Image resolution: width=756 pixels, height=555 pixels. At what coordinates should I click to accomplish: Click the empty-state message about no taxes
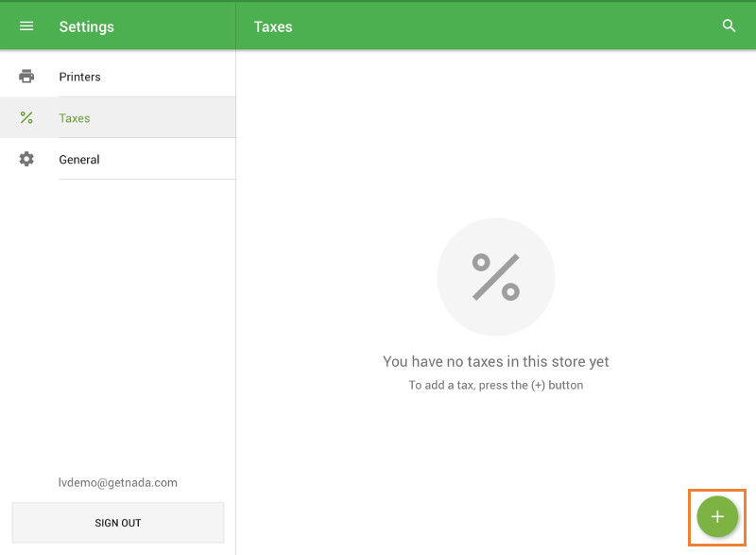tap(496, 361)
